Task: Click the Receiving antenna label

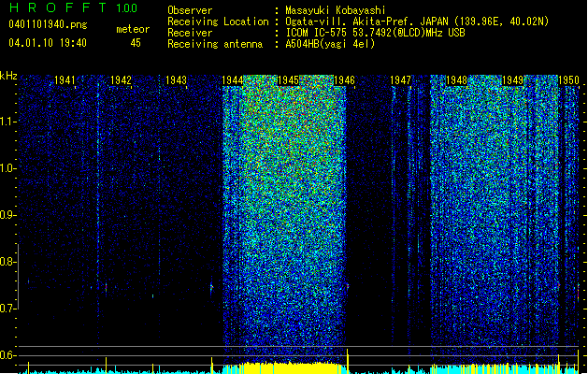Action: point(215,44)
